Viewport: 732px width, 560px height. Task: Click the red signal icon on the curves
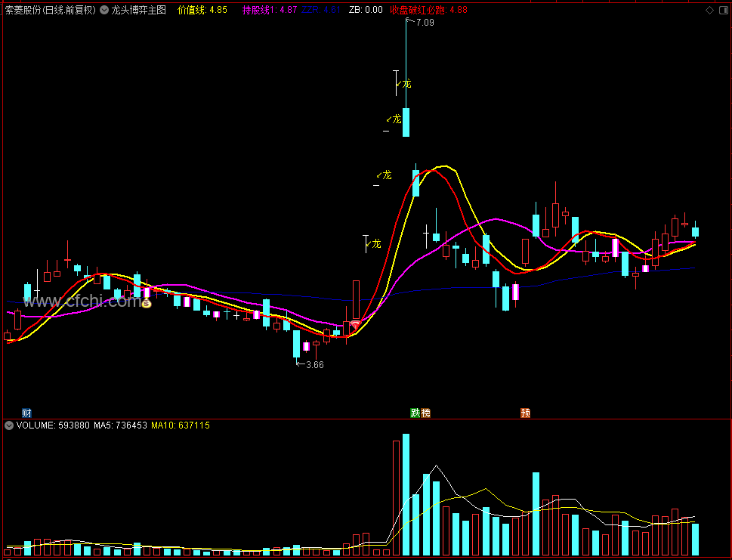coord(355,323)
